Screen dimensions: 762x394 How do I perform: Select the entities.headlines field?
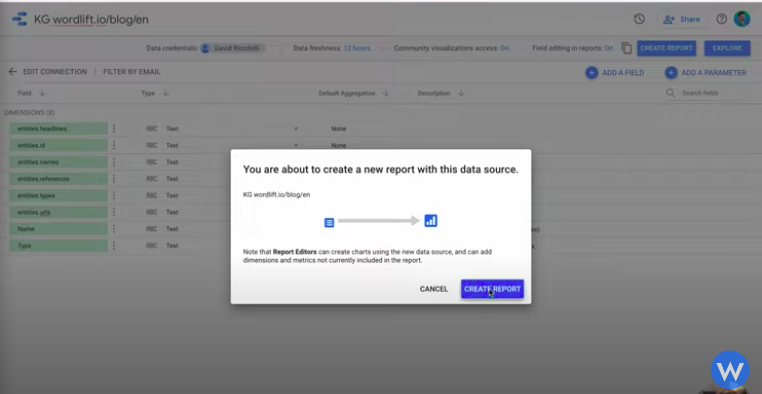click(58, 129)
